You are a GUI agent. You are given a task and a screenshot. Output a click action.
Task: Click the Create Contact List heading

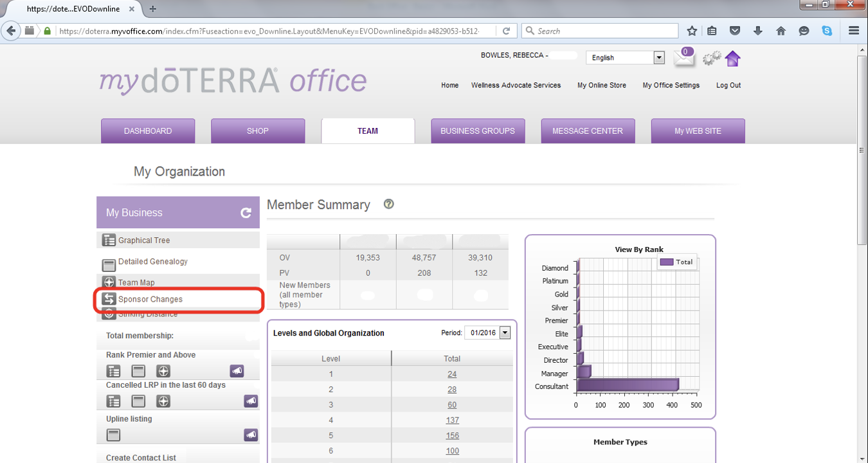[x=141, y=458]
